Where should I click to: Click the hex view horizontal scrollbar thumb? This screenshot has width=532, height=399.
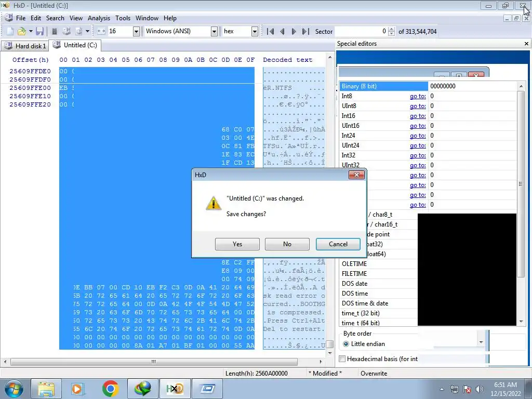tap(154, 362)
